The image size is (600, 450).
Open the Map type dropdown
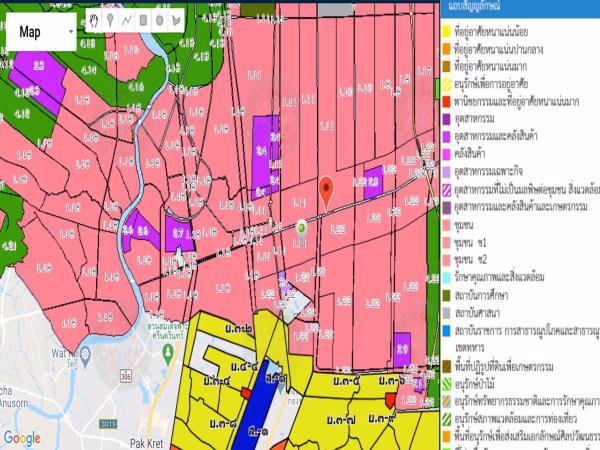pyautogui.click(x=41, y=32)
